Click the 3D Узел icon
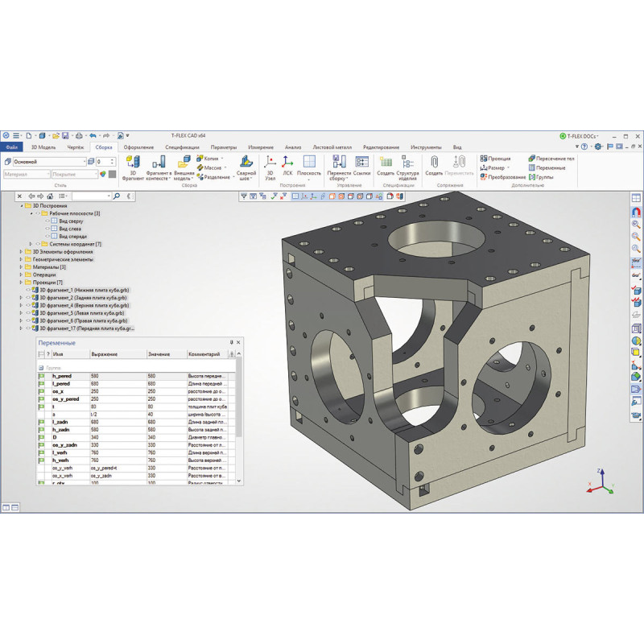Viewport: 644px width, 644px height. (x=270, y=163)
